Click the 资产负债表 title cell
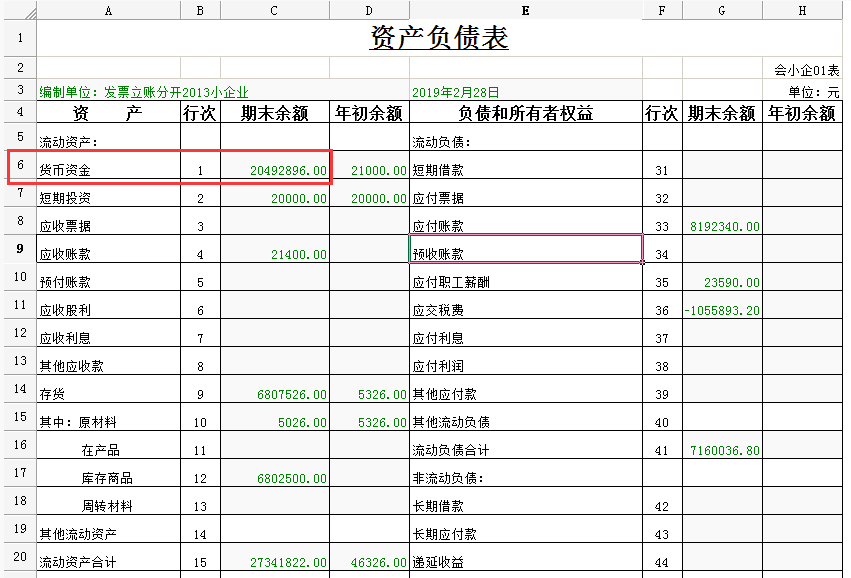Viewport: 851px width, 578px height. click(x=439, y=39)
